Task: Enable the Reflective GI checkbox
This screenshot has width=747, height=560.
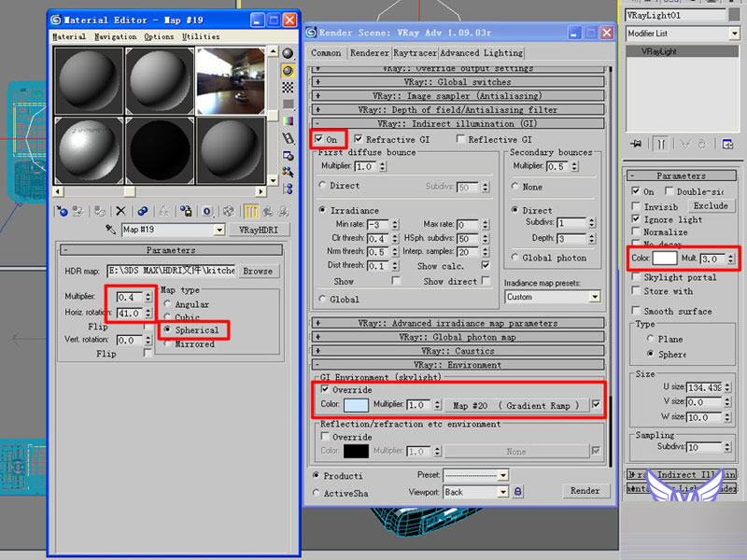Action: (x=460, y=139)
